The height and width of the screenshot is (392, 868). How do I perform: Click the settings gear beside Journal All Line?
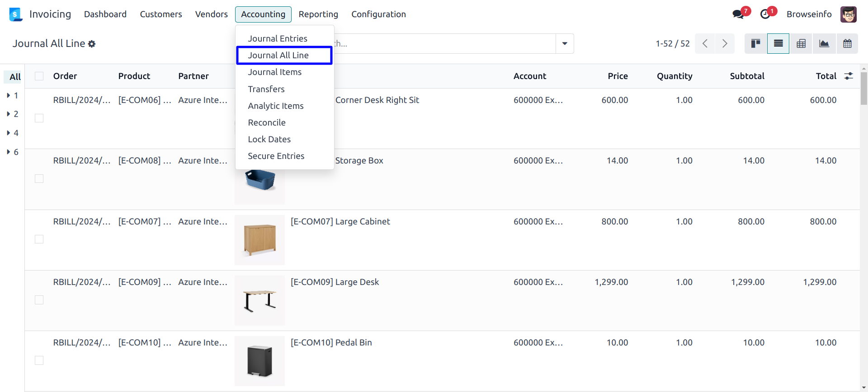[x=92, y=44]
